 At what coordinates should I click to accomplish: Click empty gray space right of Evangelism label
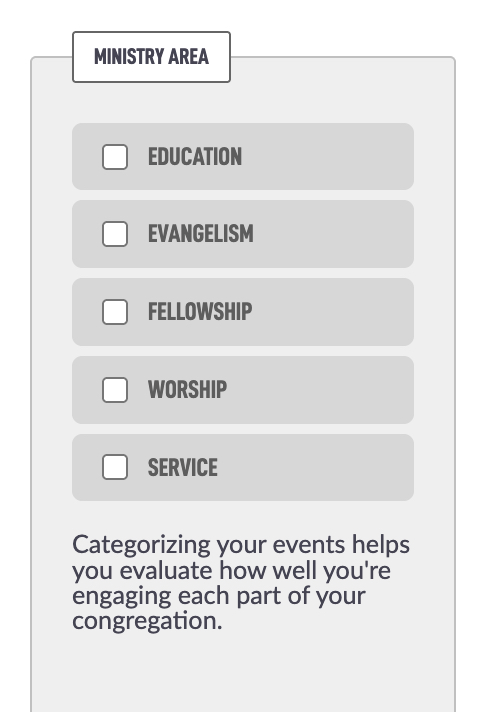(x=334, y=234)
